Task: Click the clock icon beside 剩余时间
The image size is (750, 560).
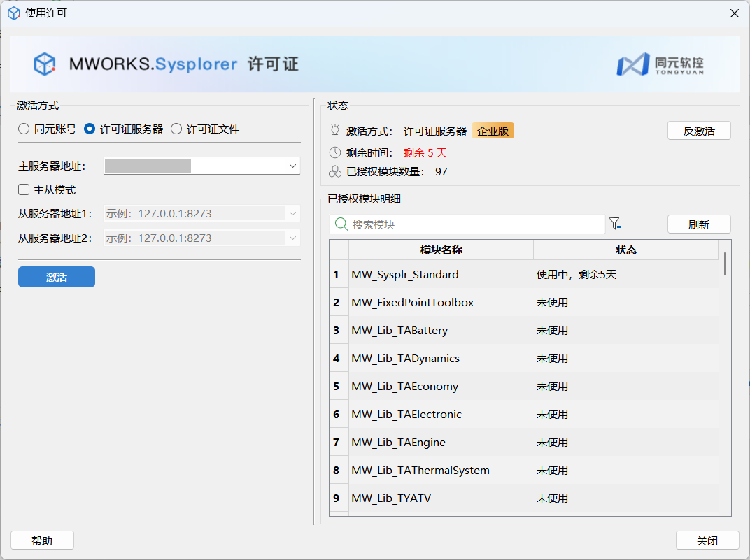Action: coord(335,152)
